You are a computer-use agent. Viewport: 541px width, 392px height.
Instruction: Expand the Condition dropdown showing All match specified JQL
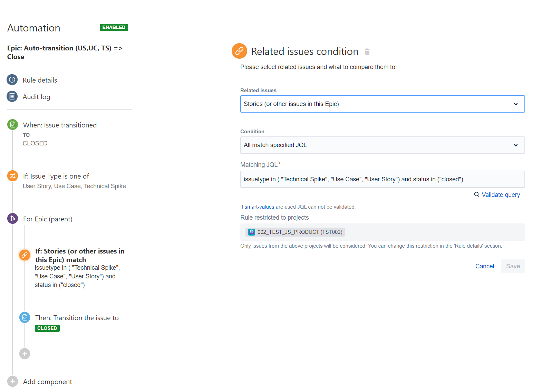[383, 145]
